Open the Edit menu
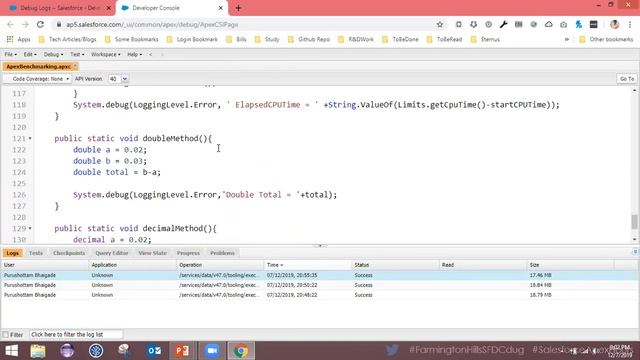Viewport: 640px width, 360px height. [30, 54]
